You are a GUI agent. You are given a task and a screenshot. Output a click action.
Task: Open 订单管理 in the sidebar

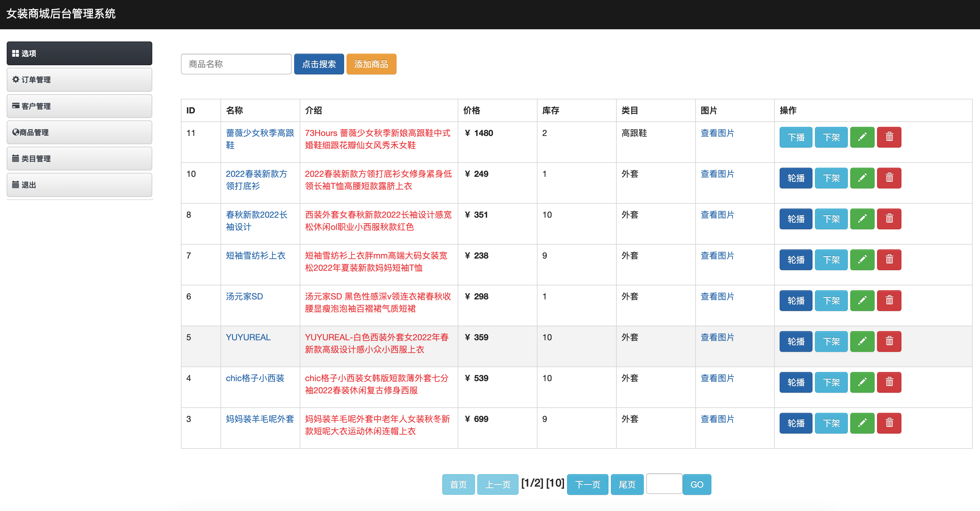tap(79, 80)
